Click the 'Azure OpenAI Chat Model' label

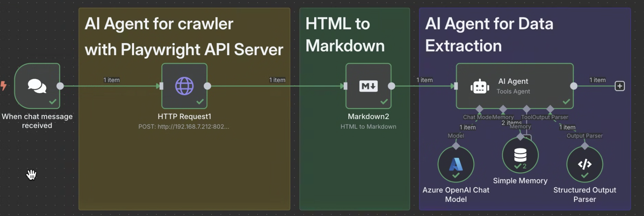click(456, 195)
